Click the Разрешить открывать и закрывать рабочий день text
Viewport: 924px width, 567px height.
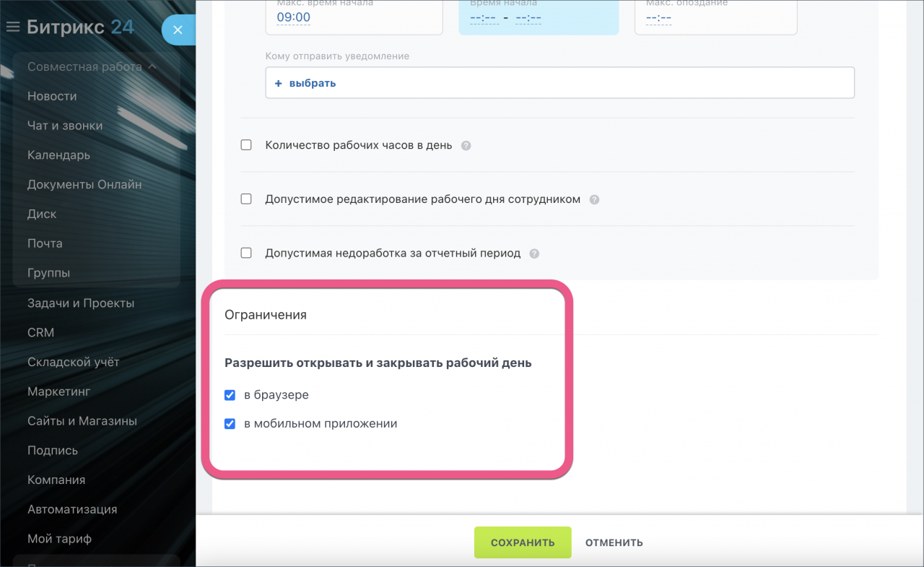click(x=378, y=363)
